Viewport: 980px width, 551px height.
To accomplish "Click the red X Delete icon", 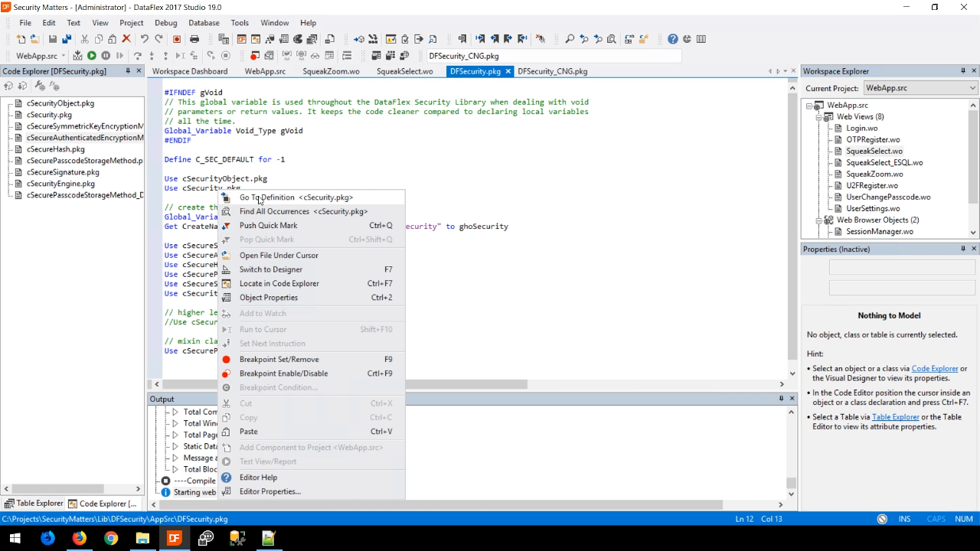I will [127, 39].
